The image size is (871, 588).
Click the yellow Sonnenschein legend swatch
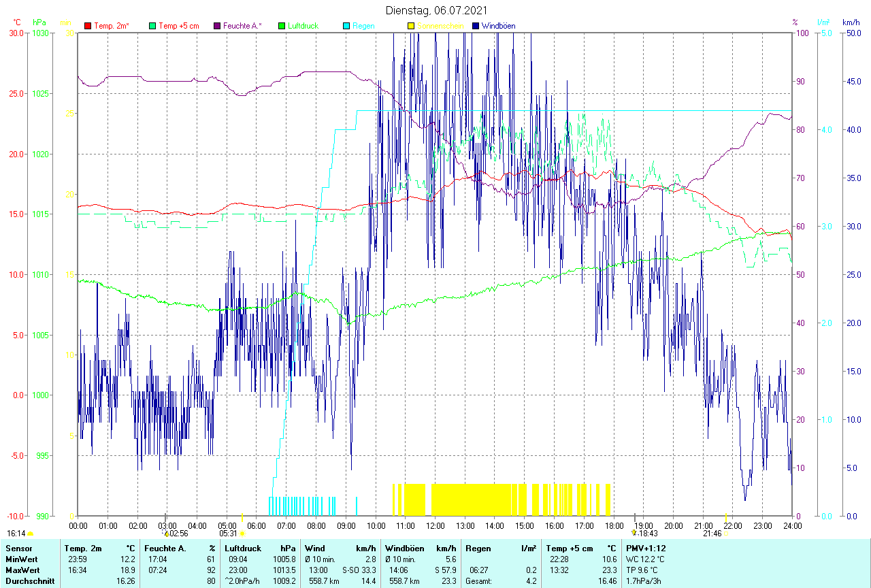click(x=411, y=26)
